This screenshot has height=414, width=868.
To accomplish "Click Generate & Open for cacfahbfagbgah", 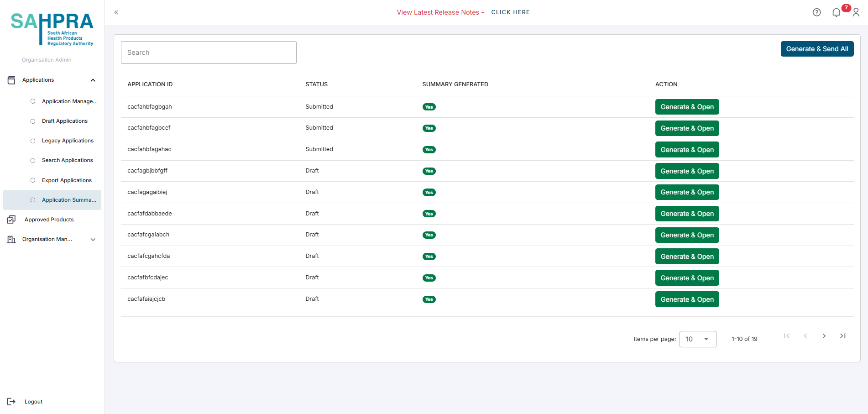I will pos(687,107).
